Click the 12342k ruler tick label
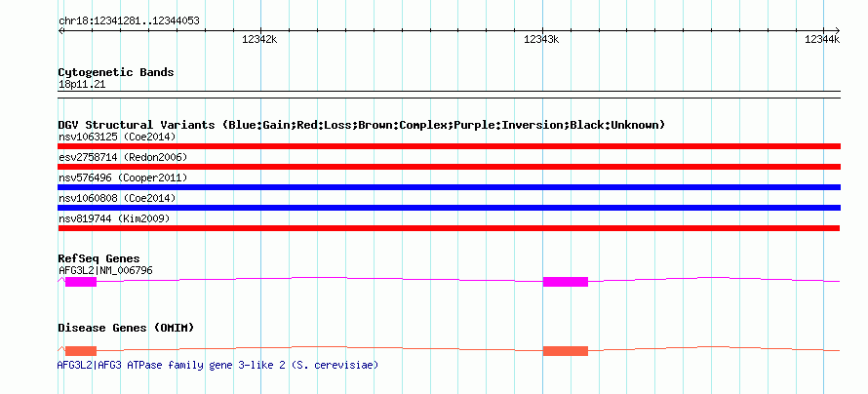The height and width of the screenshot is (394, 868). [x=259, y=39]
